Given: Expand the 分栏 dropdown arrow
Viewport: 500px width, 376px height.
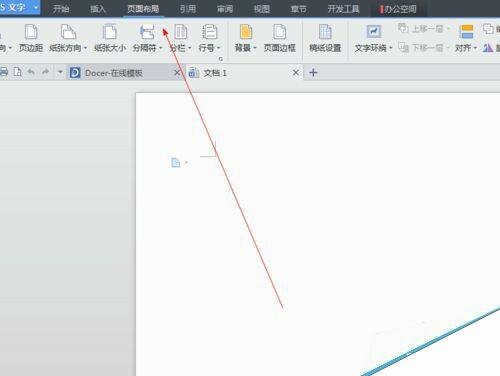Looking at the screenshot, I should (189, 48).
